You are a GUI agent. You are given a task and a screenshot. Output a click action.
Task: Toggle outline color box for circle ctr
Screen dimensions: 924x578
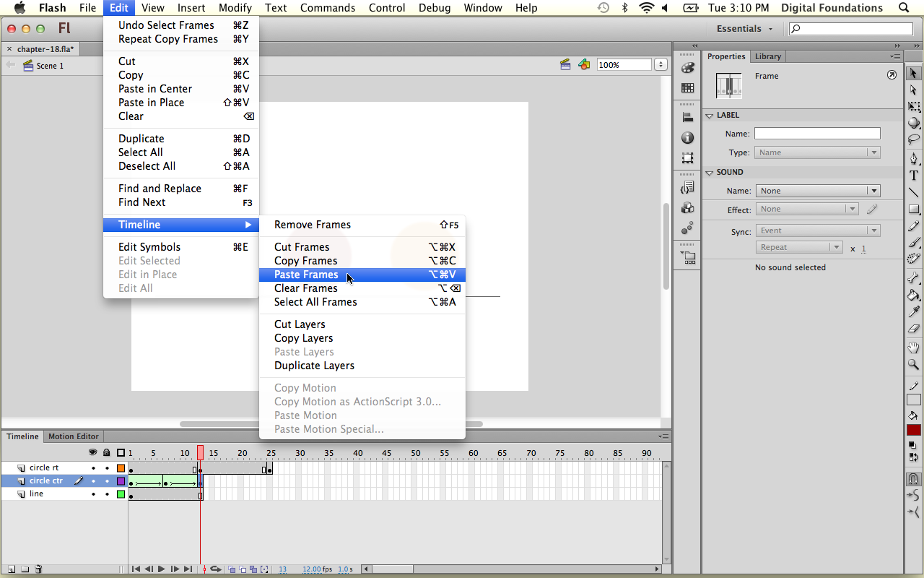click(121, 481)
